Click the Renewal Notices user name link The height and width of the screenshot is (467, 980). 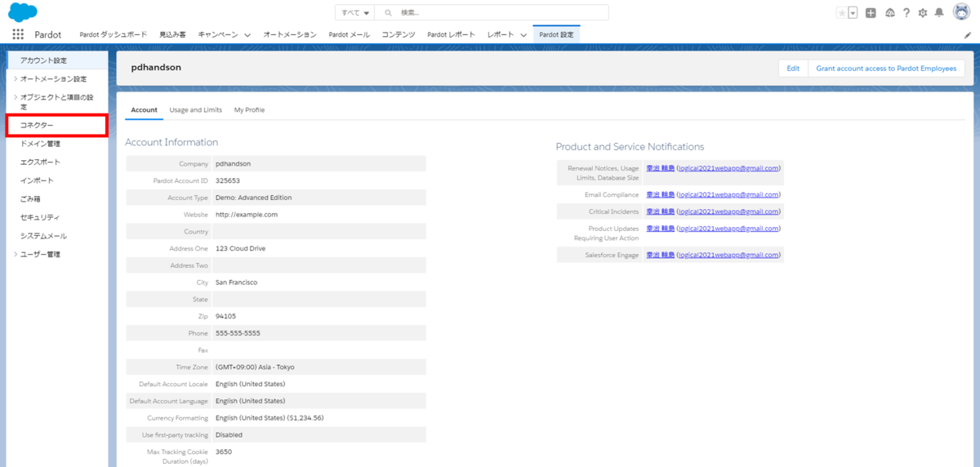tap(660, 168)
